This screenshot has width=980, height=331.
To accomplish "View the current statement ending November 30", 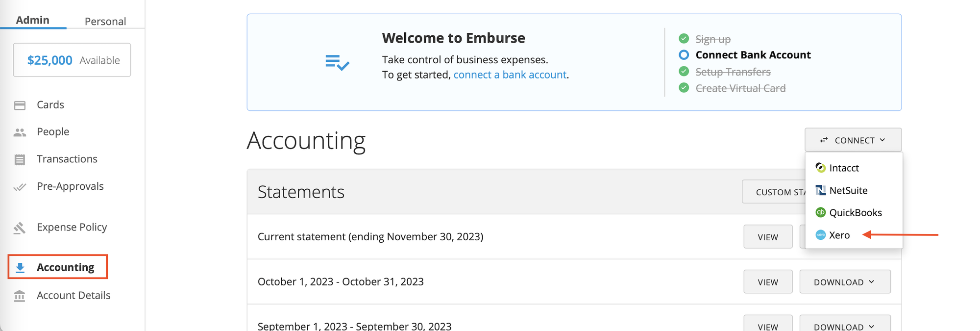I will (767, 236).
